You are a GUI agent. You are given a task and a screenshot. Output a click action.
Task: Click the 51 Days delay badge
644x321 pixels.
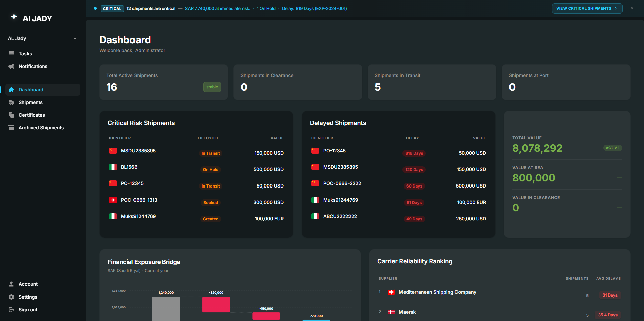click(x=414, y=203)
